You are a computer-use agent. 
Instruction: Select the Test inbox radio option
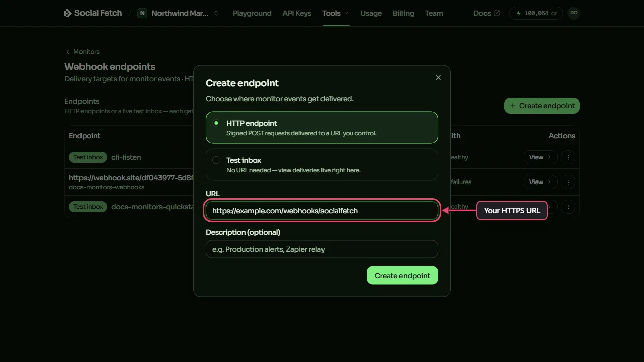322,165
